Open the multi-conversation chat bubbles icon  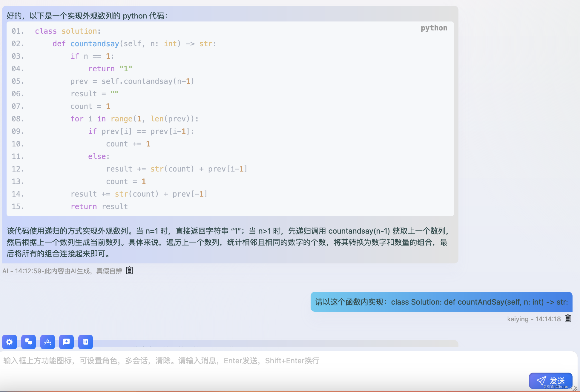[x=29, y=342]
